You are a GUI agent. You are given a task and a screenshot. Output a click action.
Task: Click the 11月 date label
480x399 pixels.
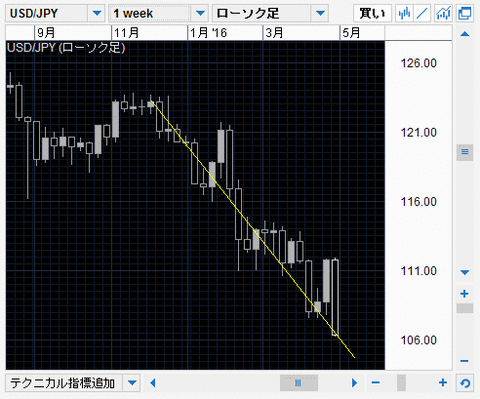pos(127,33)
